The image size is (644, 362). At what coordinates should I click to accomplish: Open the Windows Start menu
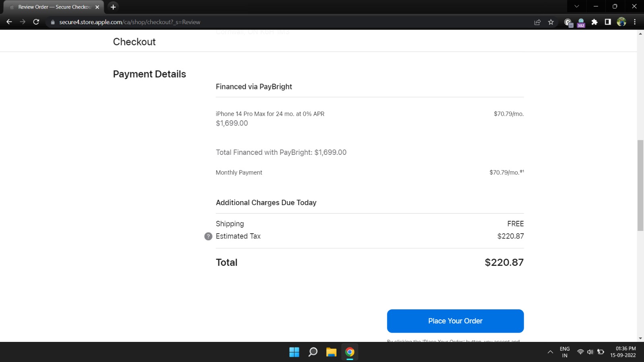pos(294,352)
